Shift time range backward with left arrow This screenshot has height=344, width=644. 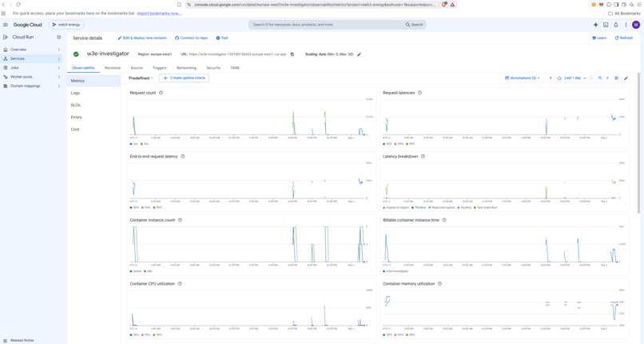tap(551, 78)
